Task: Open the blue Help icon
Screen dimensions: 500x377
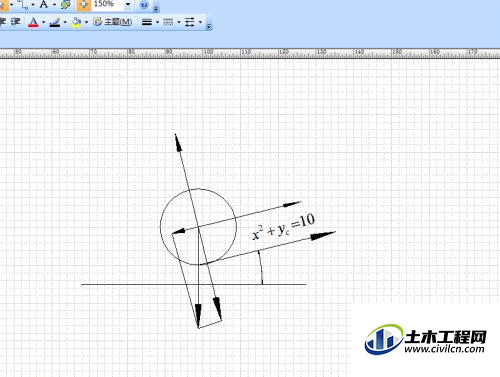Action: tap(144, 4)
